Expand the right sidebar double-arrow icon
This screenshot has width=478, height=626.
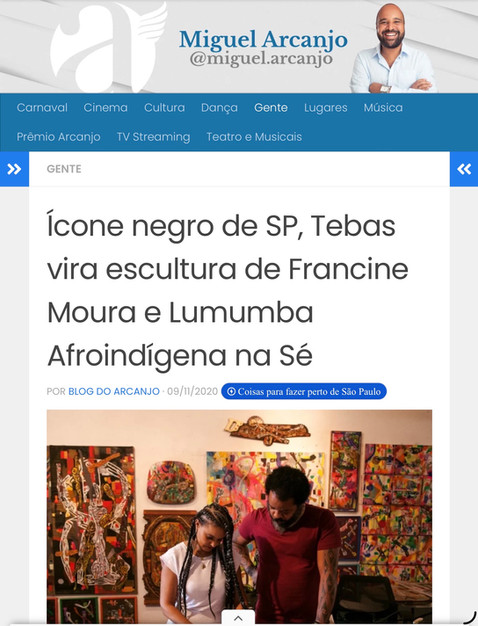[x=464, y=169]
